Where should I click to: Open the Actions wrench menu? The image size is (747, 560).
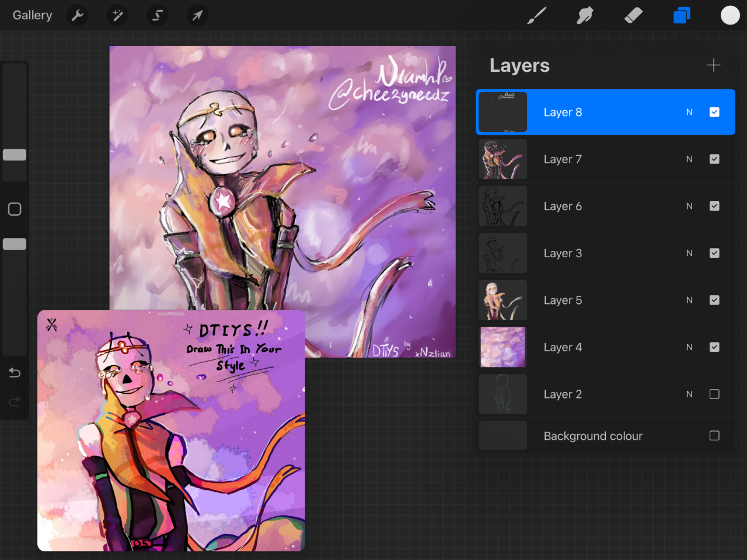click(x=77, y=15)
